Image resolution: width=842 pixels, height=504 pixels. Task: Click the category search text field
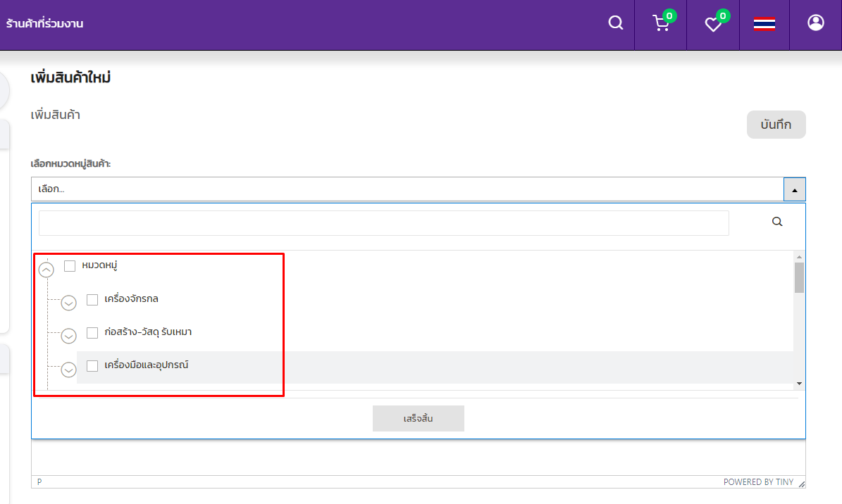pos(383,223)
